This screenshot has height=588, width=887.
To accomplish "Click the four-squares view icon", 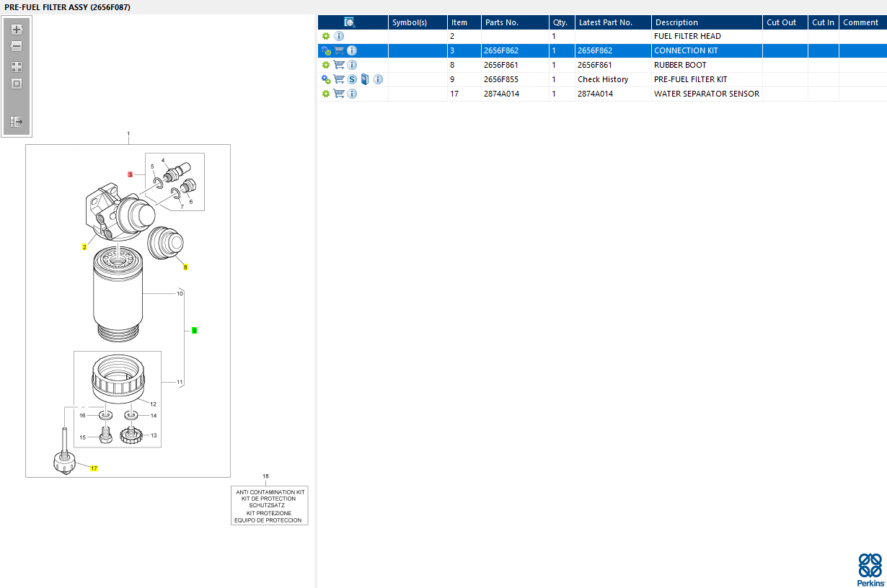I will click(17, 66).
